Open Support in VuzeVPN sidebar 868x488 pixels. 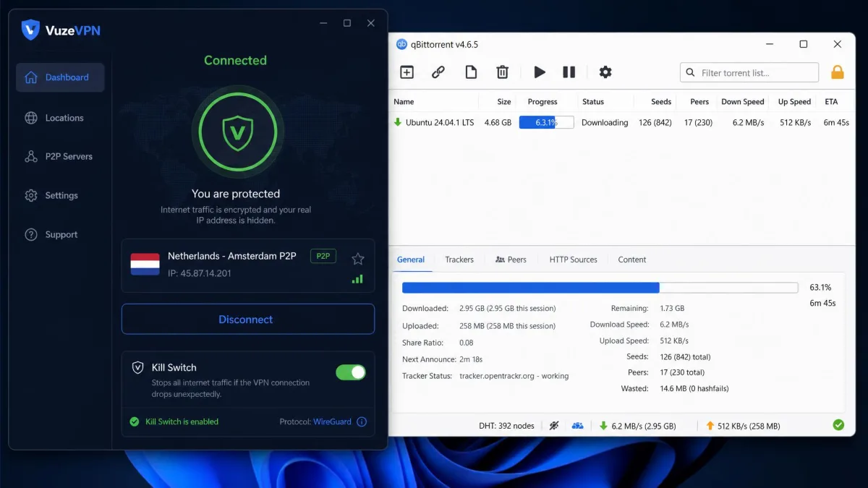[x=60, y=234]
